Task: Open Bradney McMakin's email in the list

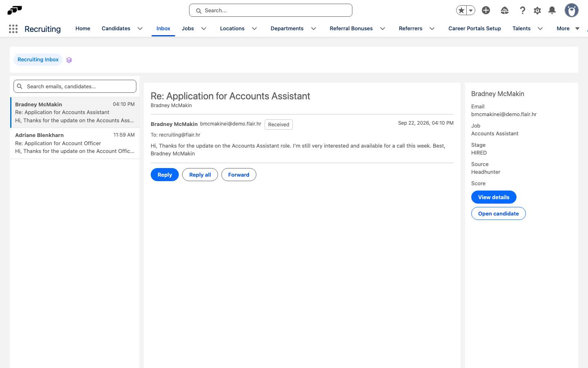Action: click(75, 112)
